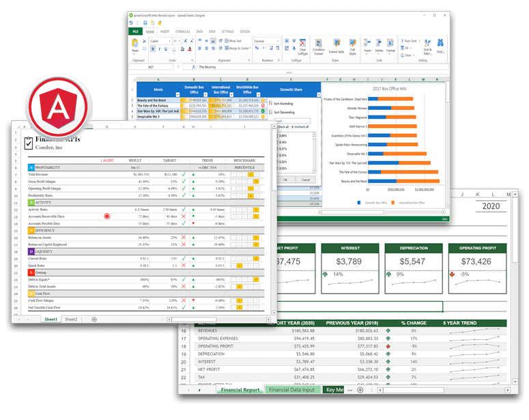Switch to the DATA ribbon tab
The width and height of the screenshot is (529, 420).
tap(199, 31)
